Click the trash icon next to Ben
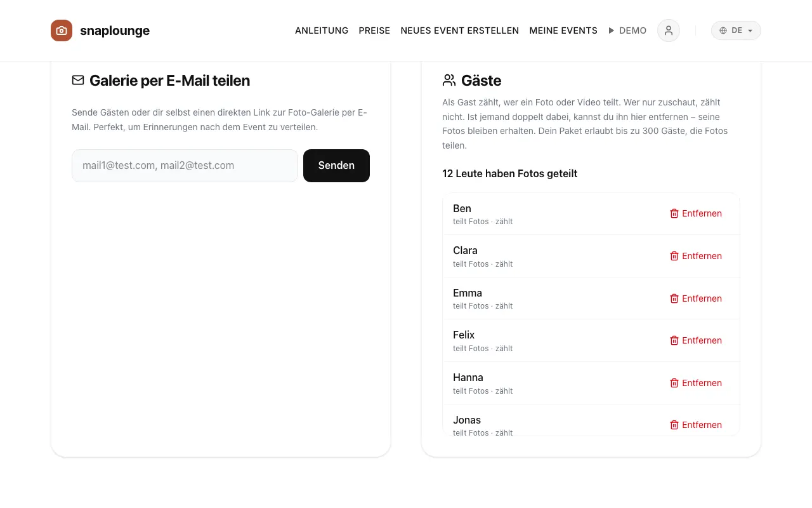812x508 pixels. [x=674, y=213]
